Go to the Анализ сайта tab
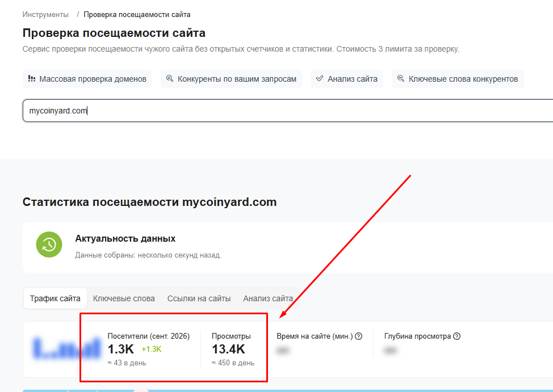Screen dimensions: 553x392 (268, 298)
